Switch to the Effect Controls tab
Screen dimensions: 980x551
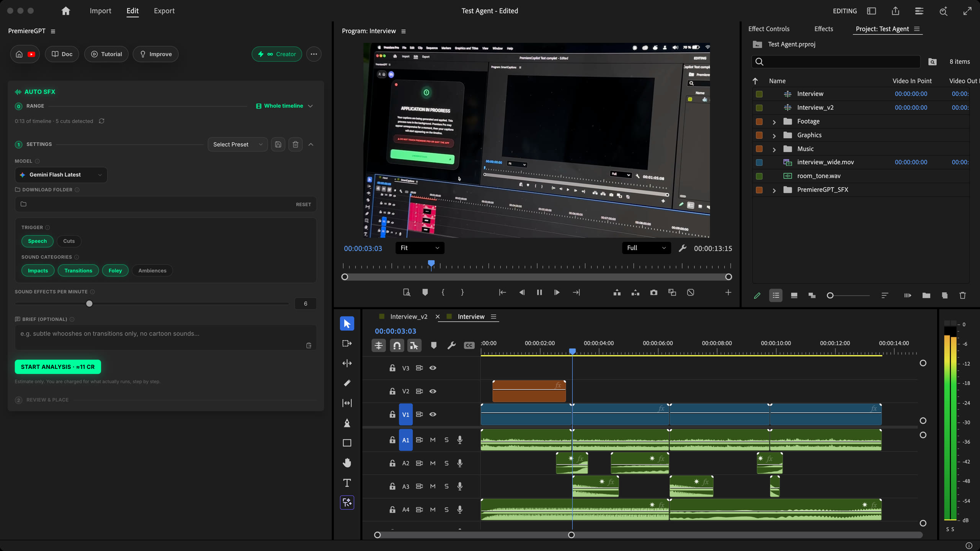click(x=769, y=29)
